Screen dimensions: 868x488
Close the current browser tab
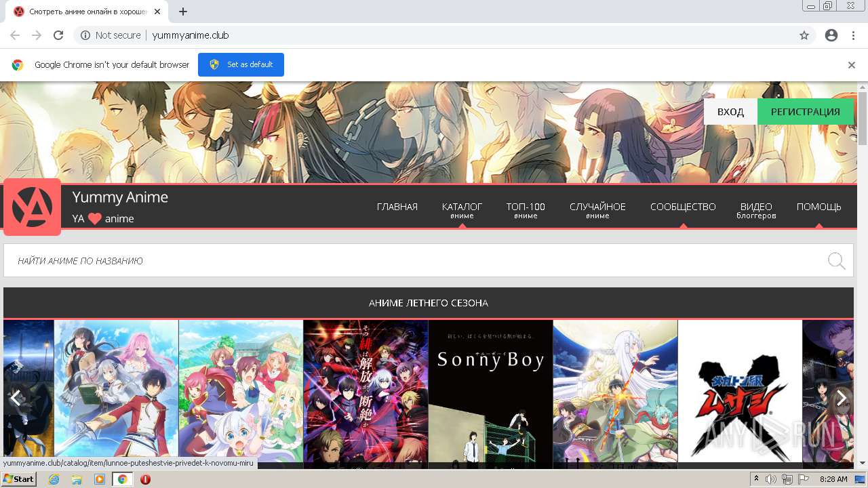pyautogui.click(x=157, y=12)
